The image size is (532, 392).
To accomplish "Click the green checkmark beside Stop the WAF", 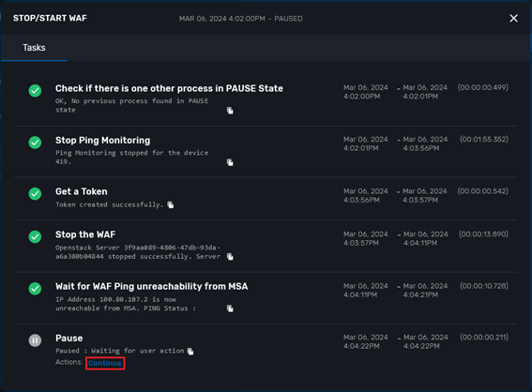I will [35, 236].
